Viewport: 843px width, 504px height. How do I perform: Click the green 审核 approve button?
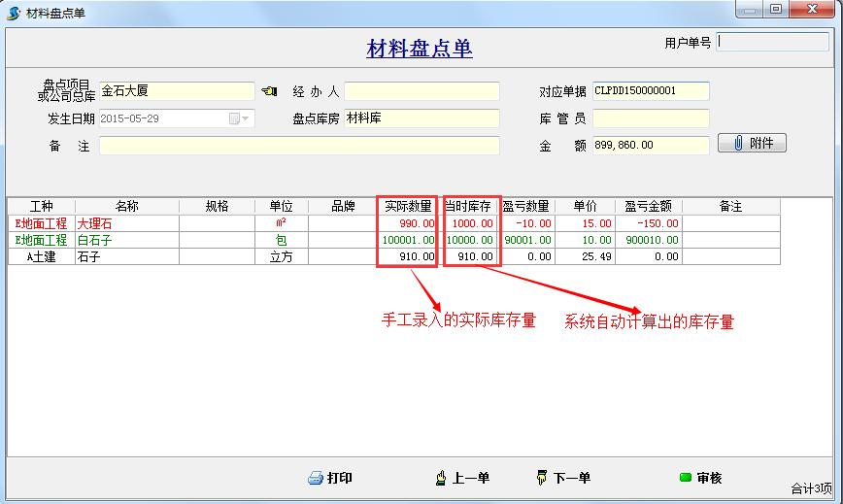point(699,478)
